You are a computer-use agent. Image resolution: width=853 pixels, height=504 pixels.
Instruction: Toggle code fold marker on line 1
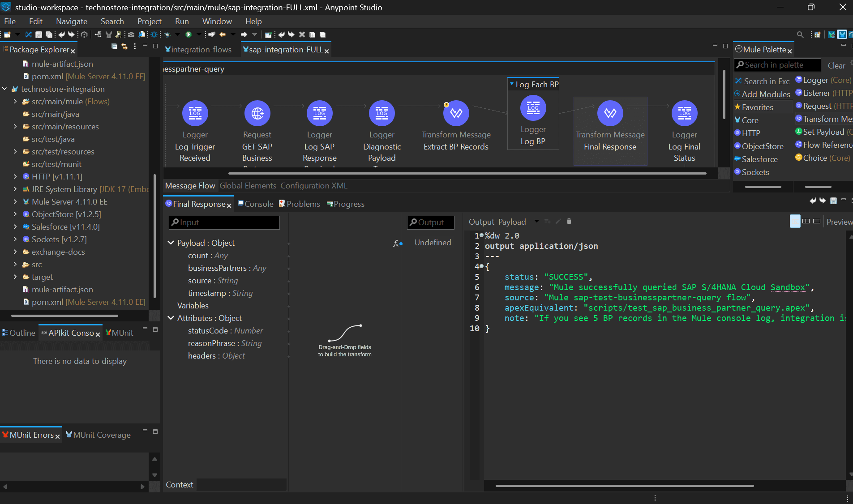click(482, 235)
